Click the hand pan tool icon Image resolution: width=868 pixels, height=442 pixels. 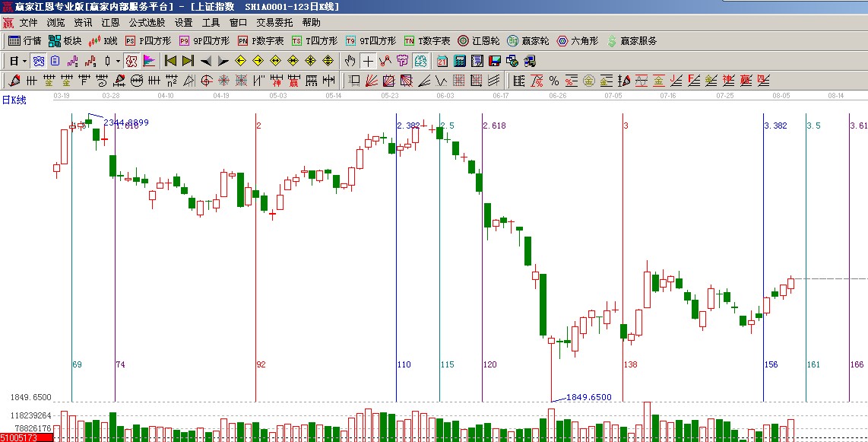(350, 61)
